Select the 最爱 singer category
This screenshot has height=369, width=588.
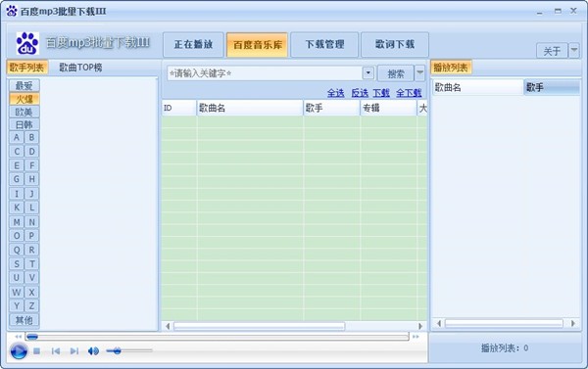click(x=24, y=86)
